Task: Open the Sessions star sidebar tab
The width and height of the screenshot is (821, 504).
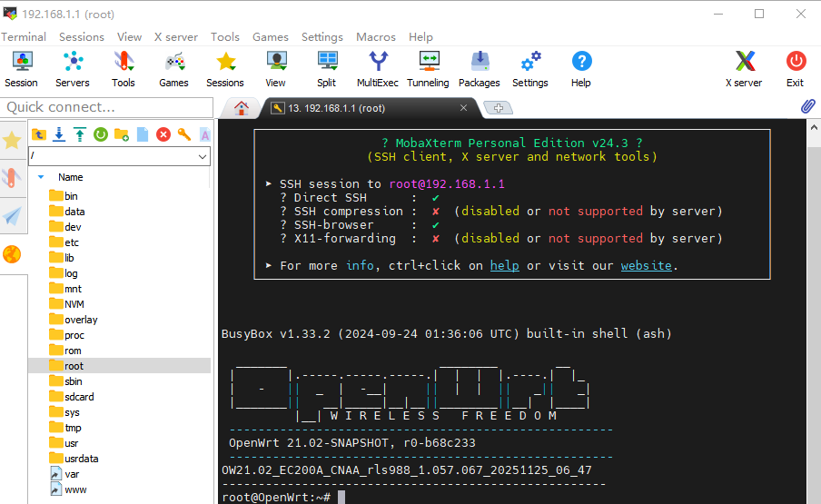Action: click(12, 140)
